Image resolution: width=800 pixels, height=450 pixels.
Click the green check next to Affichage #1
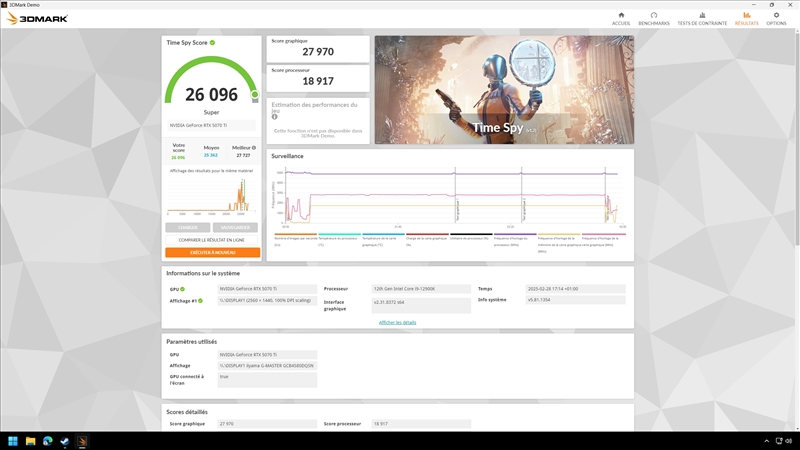point(201,301)
